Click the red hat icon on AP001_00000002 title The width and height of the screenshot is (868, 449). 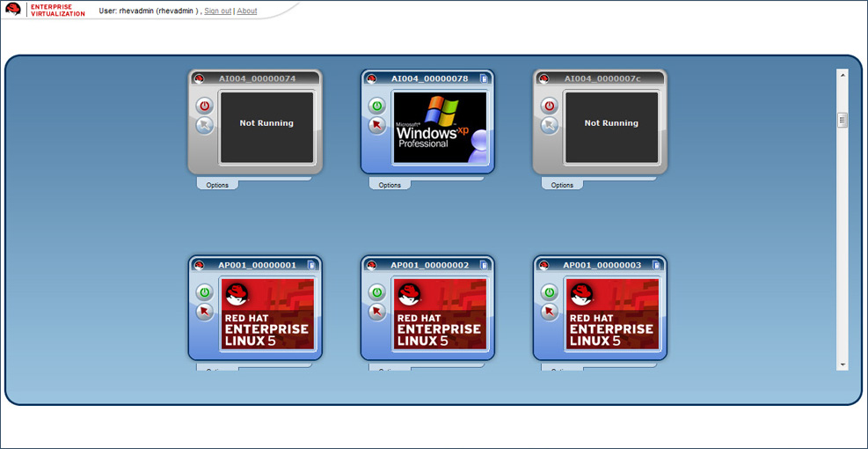click(x=371, y=266)
